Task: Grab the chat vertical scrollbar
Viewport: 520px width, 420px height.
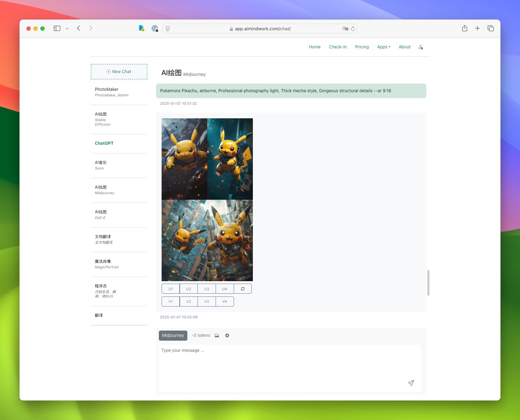Action: 428,283
